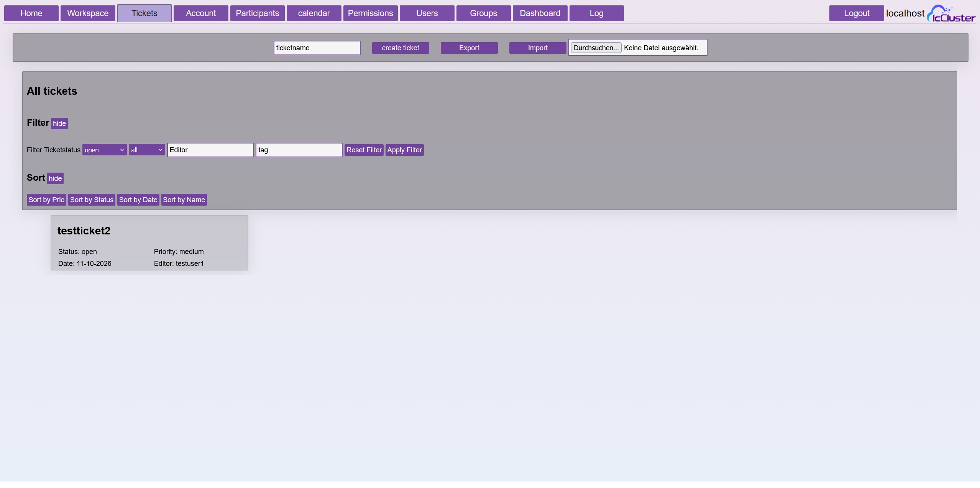Hide the Sort section
This screenshot has width=980, height=488.
coord(55,178)
